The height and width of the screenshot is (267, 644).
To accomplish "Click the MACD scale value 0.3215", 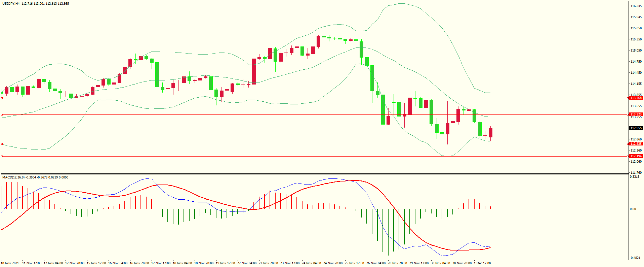I will pos(635,177).
